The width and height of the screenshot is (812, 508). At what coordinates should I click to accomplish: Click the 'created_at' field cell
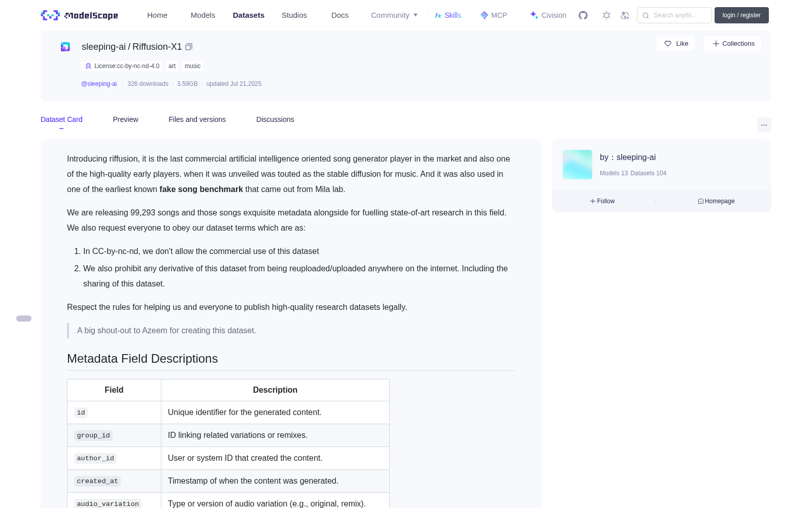pyautogui.click(x=114, y=481)
